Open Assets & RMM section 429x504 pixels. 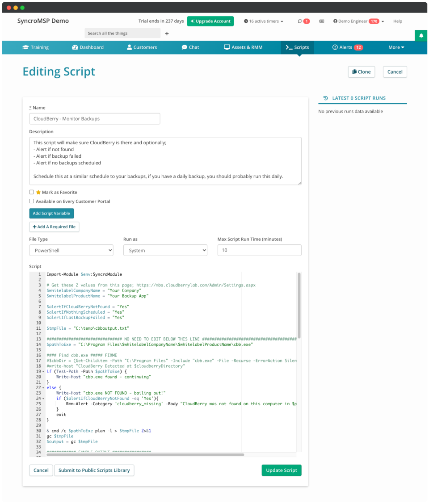click(243, 47)
